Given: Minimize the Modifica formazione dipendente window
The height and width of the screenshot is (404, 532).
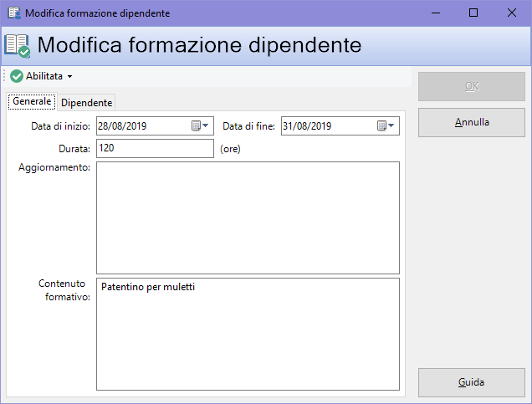Looking at the screenshot, I should pyautogui.click(x=436, y=13).
